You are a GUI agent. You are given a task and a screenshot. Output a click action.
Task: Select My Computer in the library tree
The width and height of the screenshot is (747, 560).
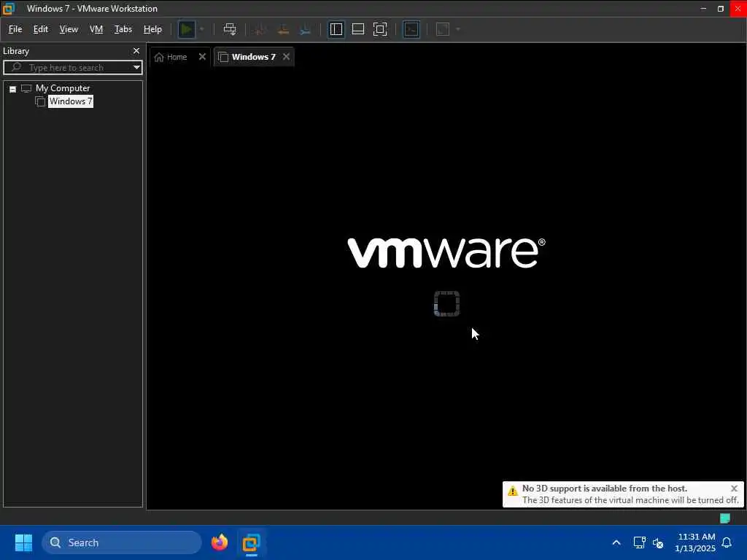pyautogui.click(x=63, y=88)
